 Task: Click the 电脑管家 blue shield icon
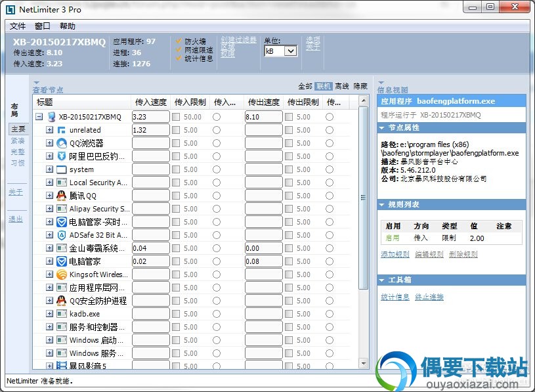coord(62,261)
